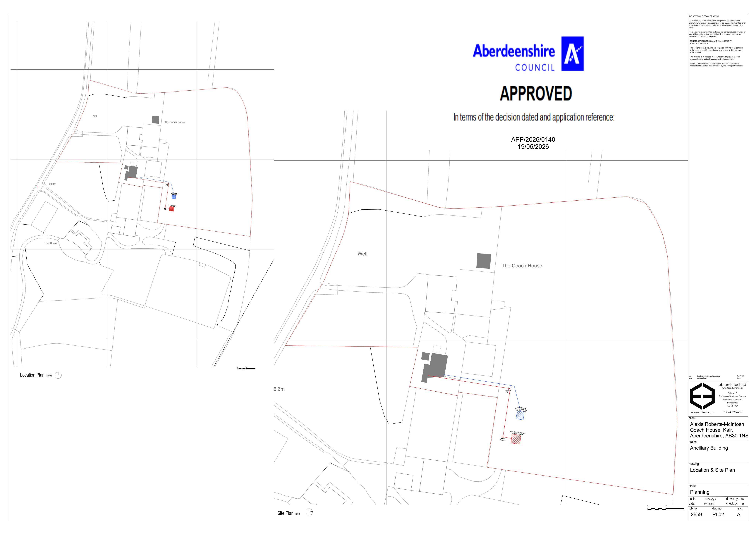Image resolution: width=756 pixels, height=534 pixels.
Task: Click the APPROVED stamp heading
Action: (x=536, y=94)
